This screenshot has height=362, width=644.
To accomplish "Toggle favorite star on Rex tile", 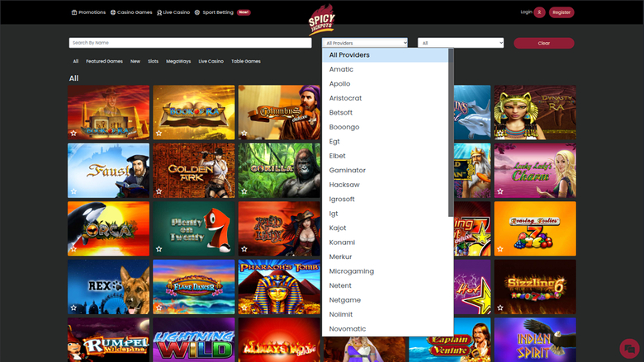I will click(73, 308).
